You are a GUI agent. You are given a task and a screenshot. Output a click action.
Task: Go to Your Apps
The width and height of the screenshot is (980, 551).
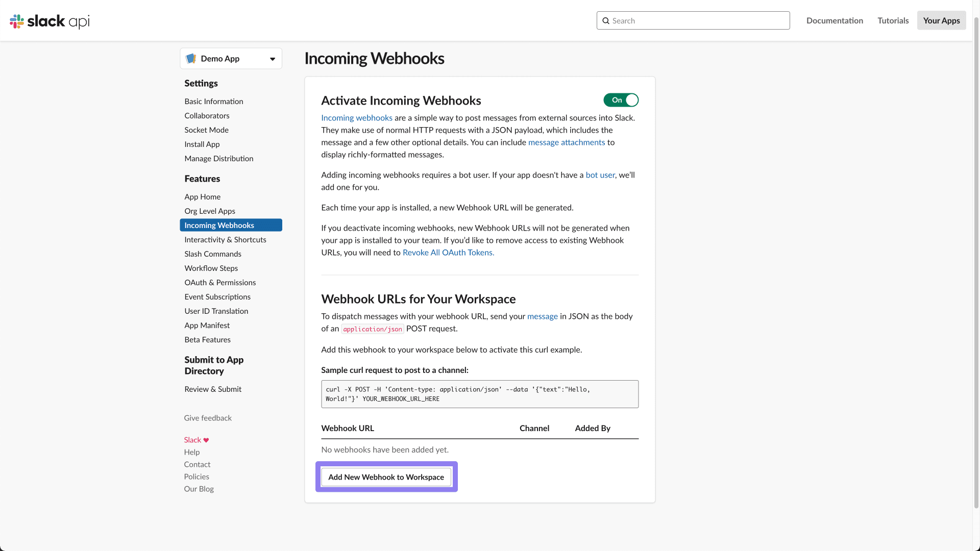coord(941,20)
